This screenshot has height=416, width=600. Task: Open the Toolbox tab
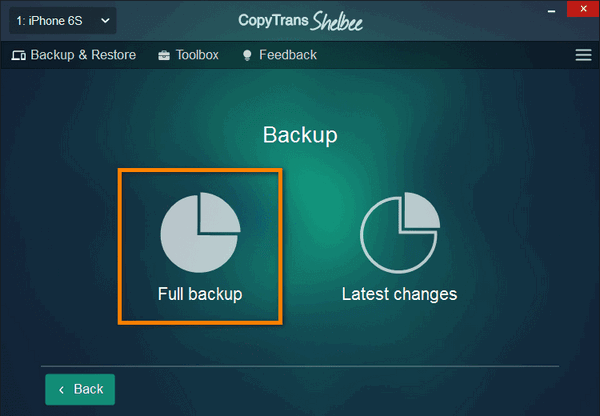tap(188, 55)
